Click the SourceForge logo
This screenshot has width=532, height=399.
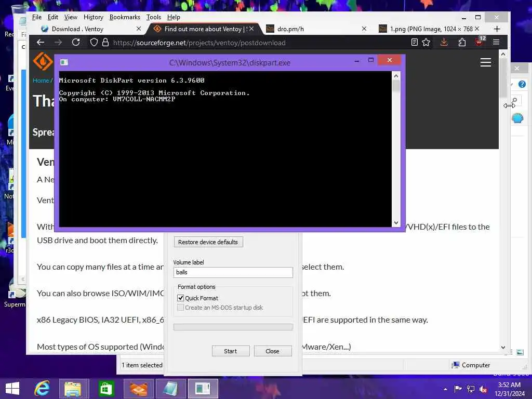[43, 61]
